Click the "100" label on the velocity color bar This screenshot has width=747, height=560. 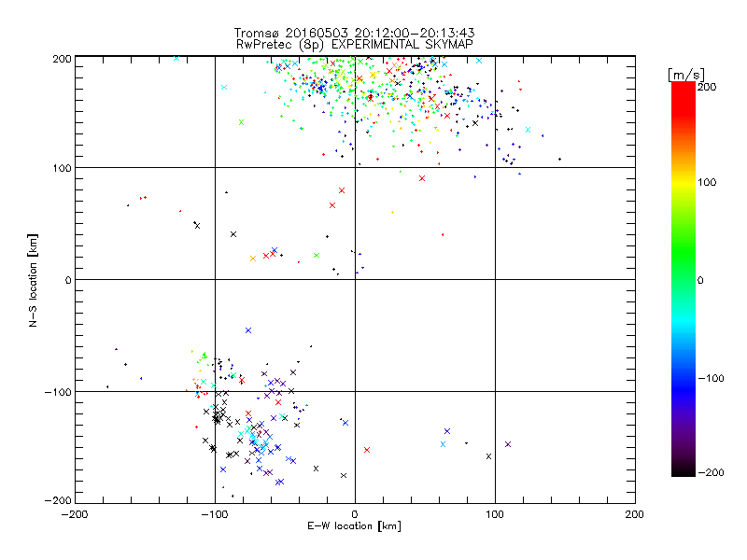click(707, 182)
